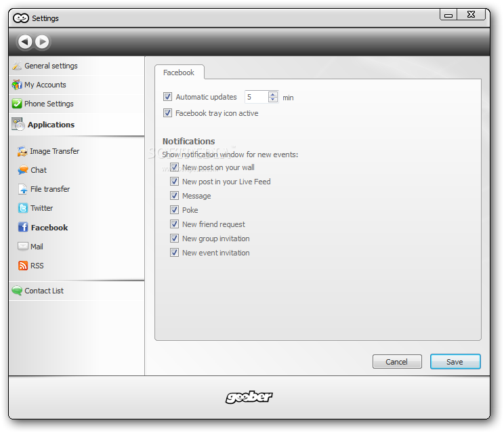Open Phone Settings section
The height and width of the screenshot is (433, 504).
[77, 104]
